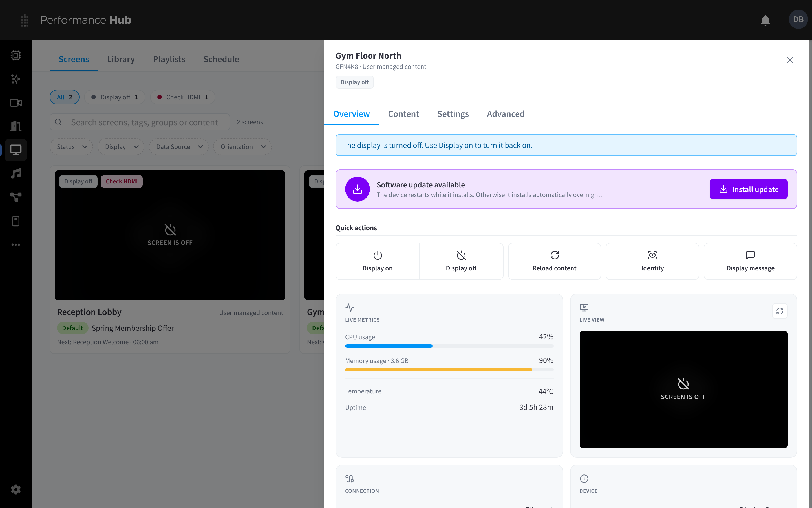Click the CPU usage progress bar
The image size is (812, 508).
tap(449, 346)
